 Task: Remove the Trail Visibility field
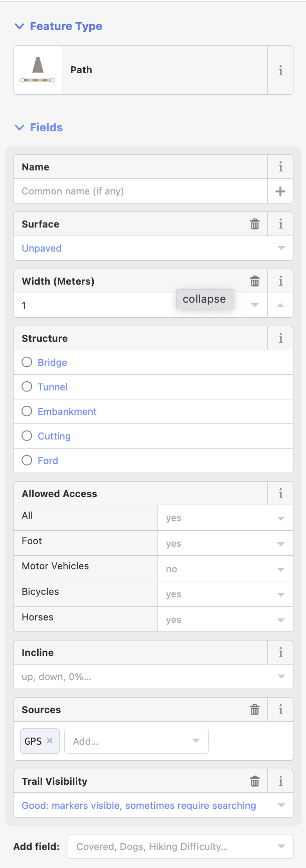pyautogui.click(x=255, y=781)
